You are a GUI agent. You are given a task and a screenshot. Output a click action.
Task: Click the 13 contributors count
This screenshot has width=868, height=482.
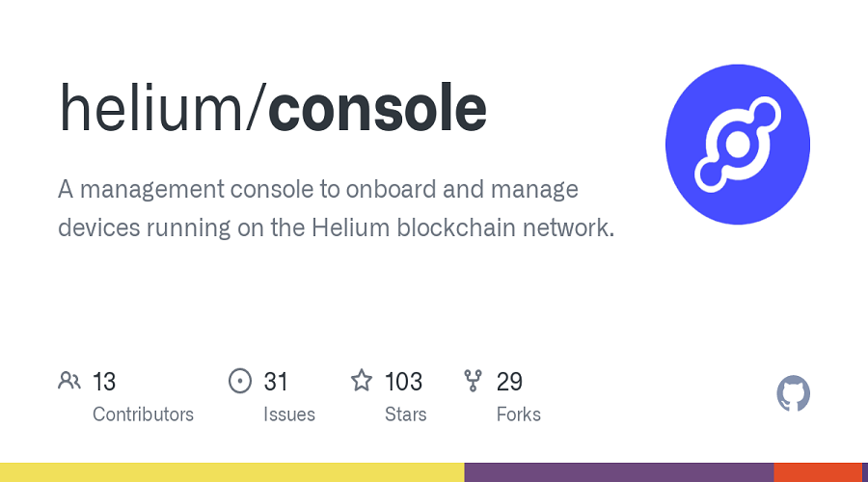(104, 382)
